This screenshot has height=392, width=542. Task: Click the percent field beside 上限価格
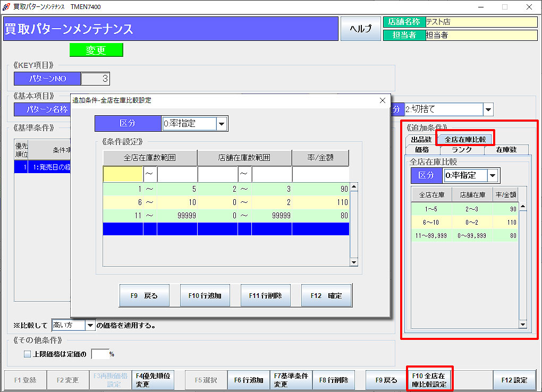tap(99, 354)
